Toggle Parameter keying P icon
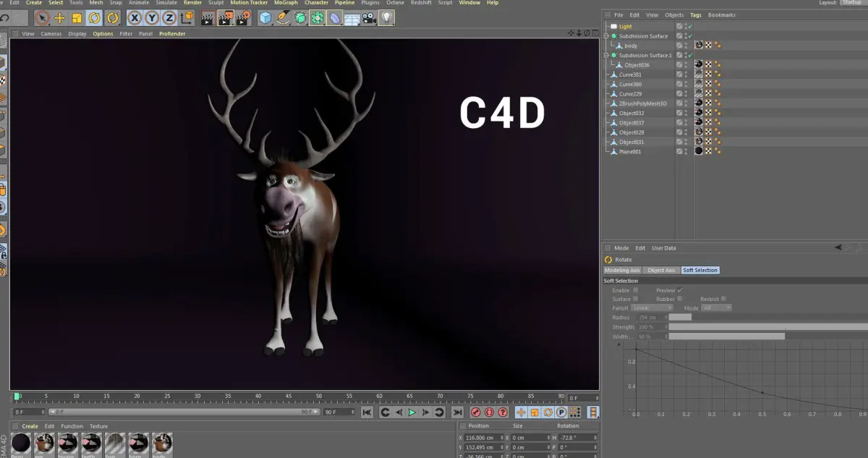Image resolution: width=868 pixels, height=458 pixels. coord(561,412)
